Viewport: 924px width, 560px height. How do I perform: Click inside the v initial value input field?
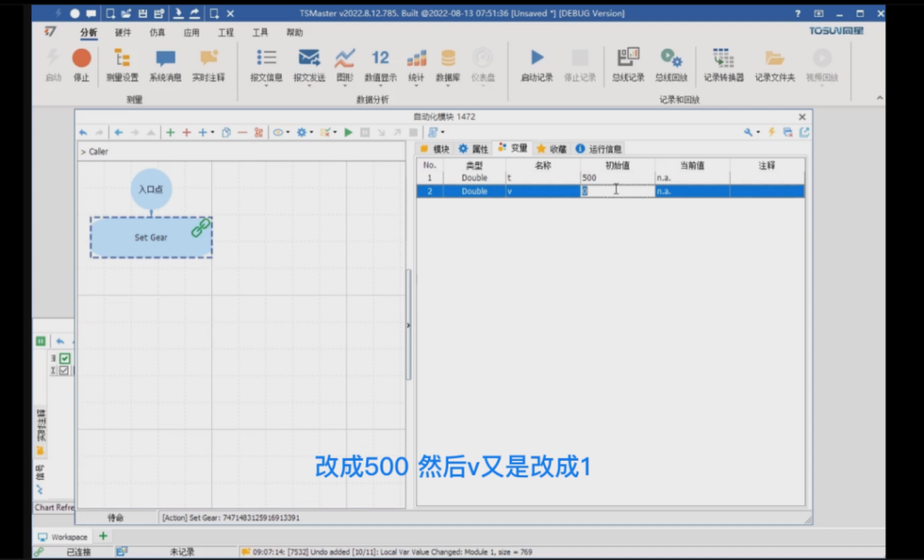(616, 190)
